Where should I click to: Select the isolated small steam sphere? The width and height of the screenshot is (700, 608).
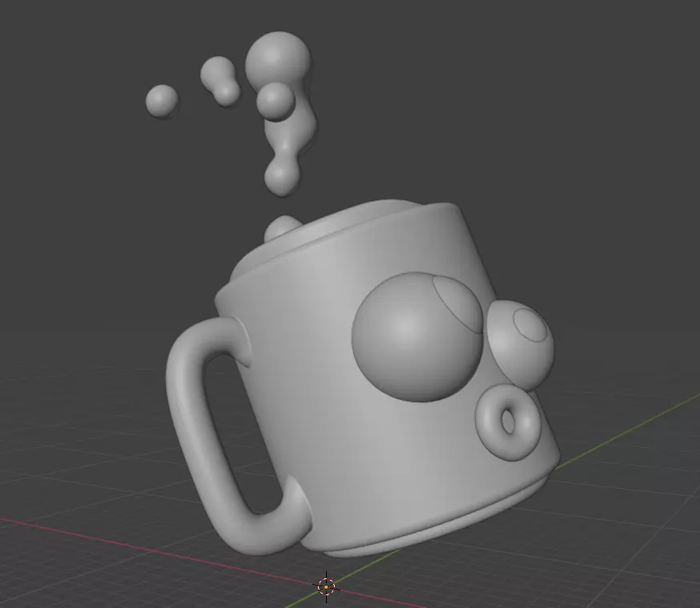[162, 101]
